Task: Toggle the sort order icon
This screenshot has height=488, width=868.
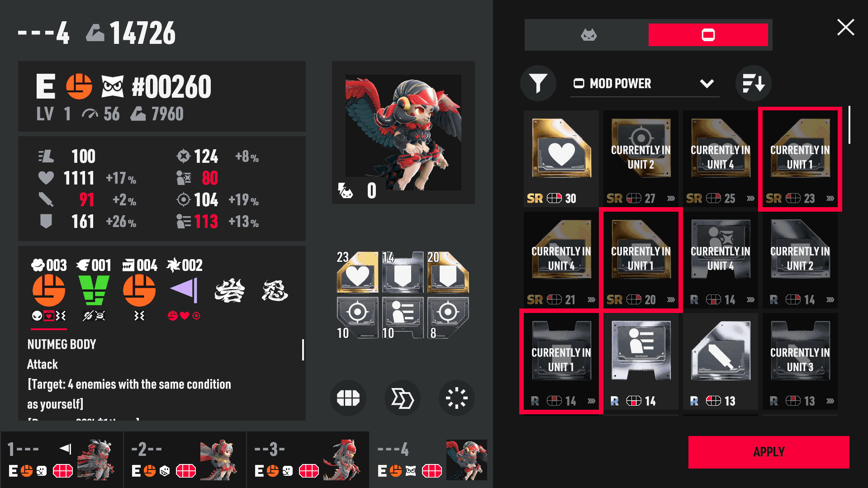Action: [753, 83]
